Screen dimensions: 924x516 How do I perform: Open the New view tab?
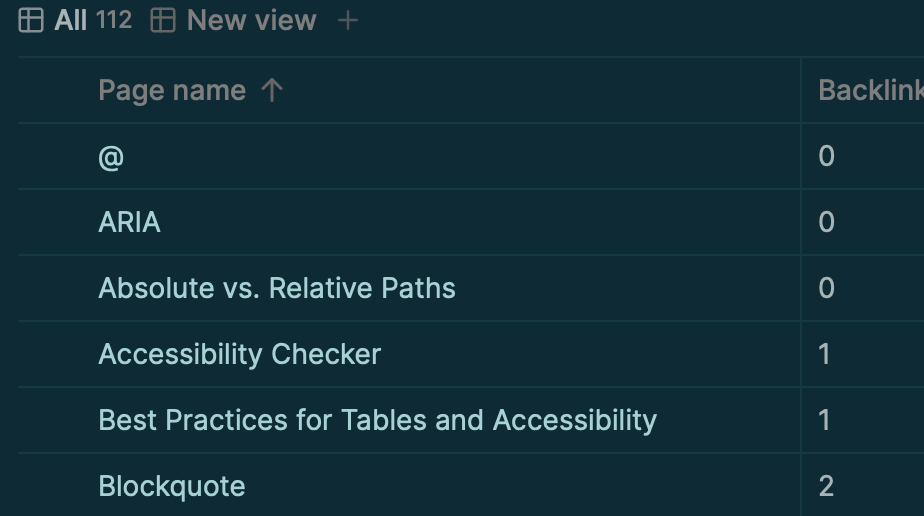click(x=251, y=20)
